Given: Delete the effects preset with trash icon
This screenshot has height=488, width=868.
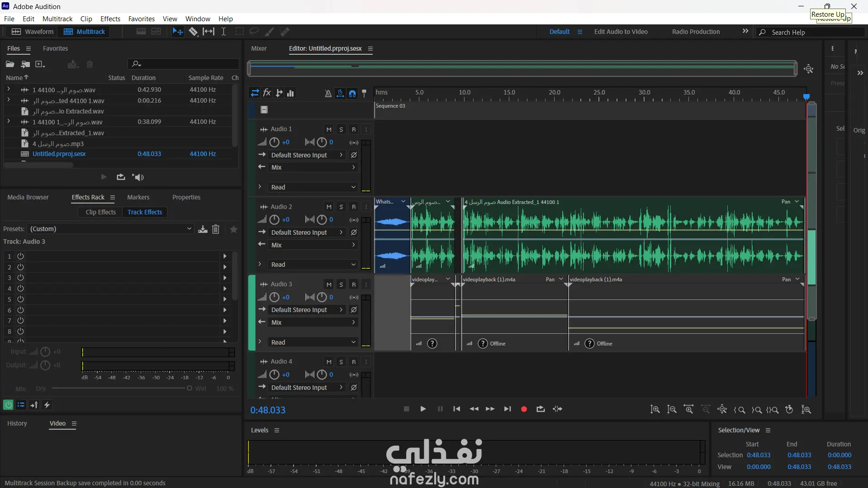Looking at the screenshot, I should pyautogui.click(x=216, y=229).
